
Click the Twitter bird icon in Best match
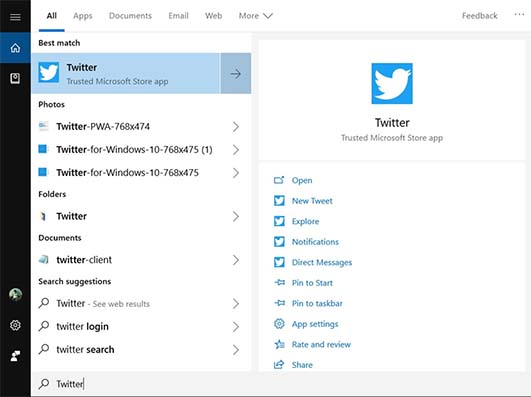pos(48,72)
